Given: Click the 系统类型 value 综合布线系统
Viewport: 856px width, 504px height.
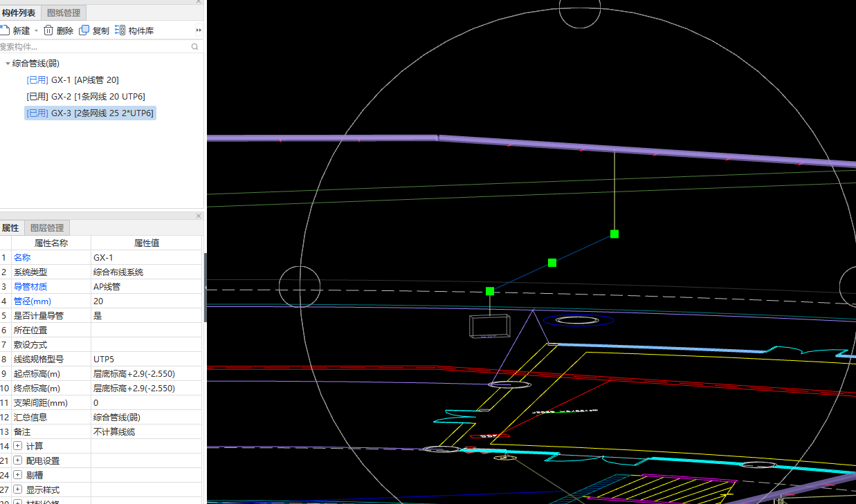Looking at the screenshot, I should point(146,272).
